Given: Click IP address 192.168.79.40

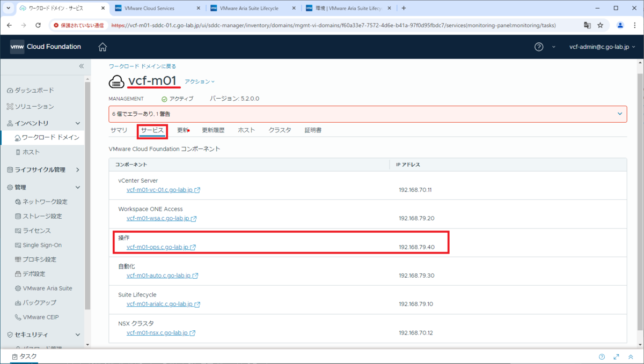Looking at the screenshot, I should pyautogui.click(x=416, y=247).
